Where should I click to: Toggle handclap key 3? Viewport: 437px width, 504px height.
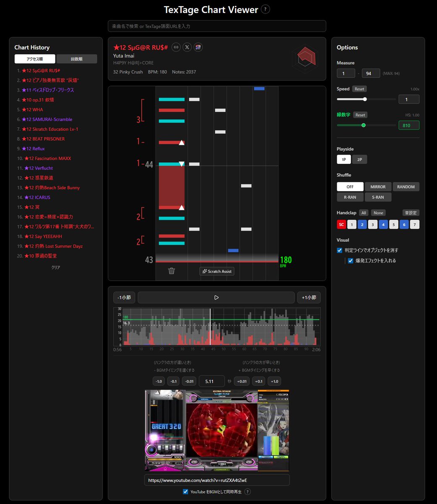(x=373, y=225)
